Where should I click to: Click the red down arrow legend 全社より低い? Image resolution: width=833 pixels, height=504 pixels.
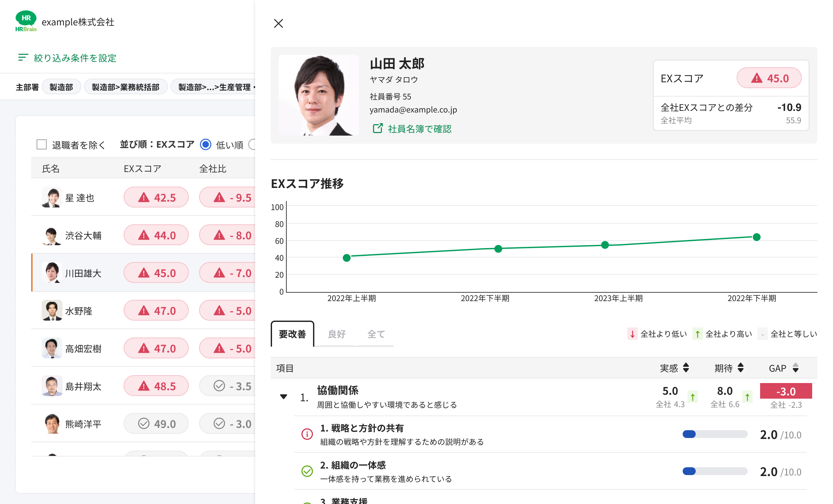[x=632, y=334]
